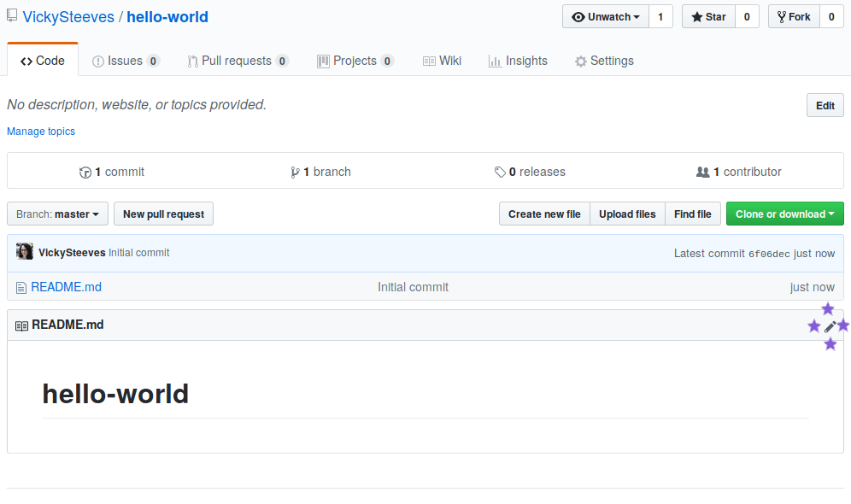Click the branch icon beside "1 branch"
Screen dimensions: 851x504
click(x=296, y=172)
